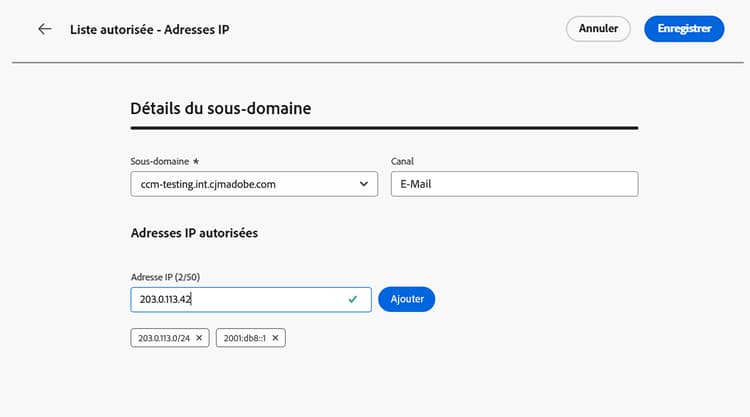Remove the 2001:db8::1 tag
The image size is (750, 417).
click(275, 338)
